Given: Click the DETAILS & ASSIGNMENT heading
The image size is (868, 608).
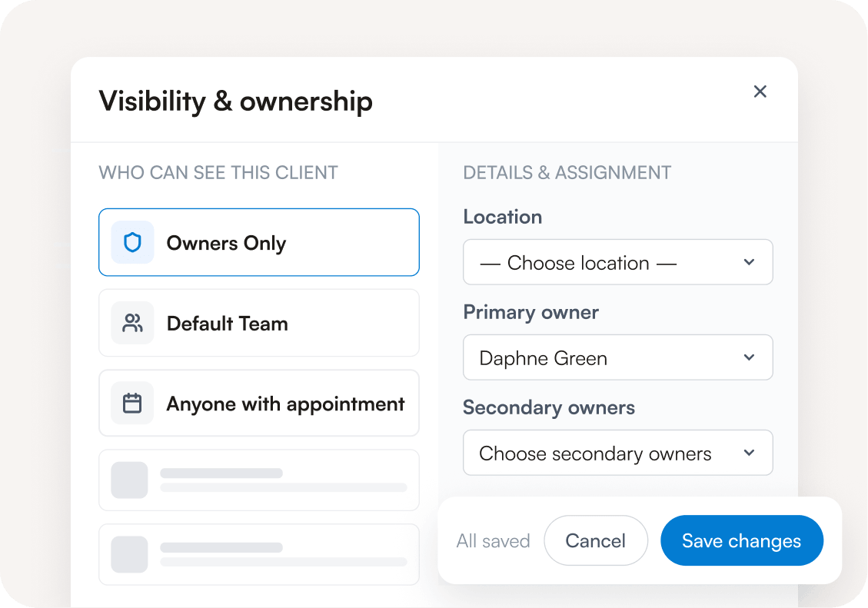Looking at the screenshot, I should click(567, 173).
